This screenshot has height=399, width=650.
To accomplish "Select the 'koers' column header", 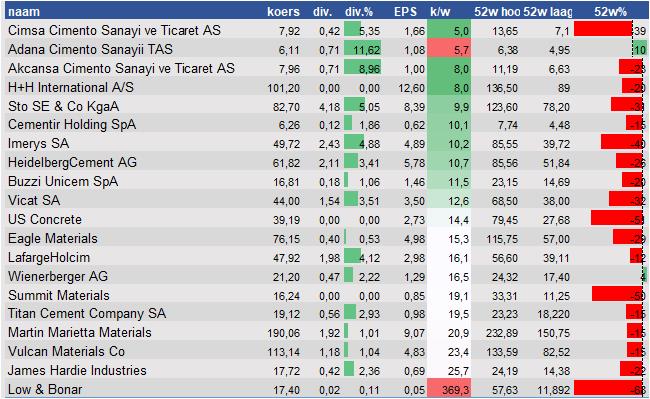I will click(x=283, y=12).
